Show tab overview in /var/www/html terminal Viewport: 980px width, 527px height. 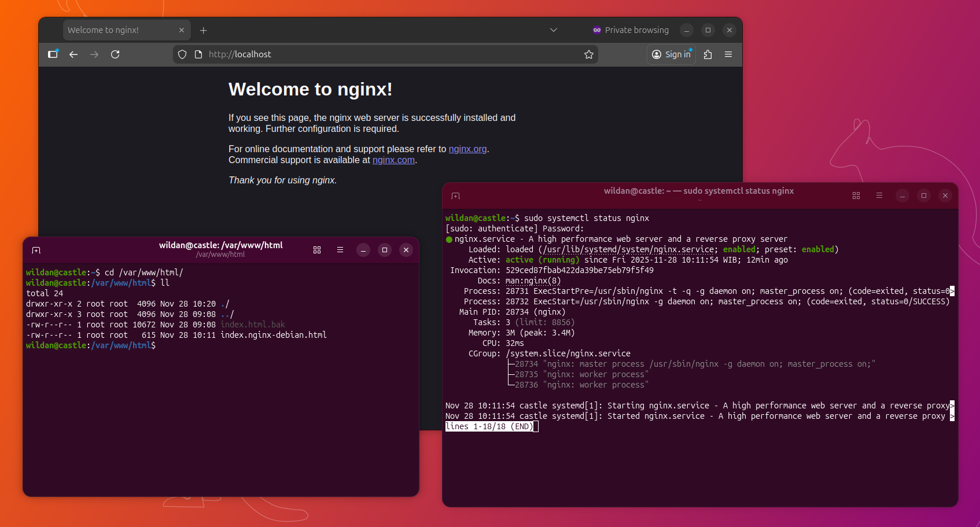click(317, 250)
